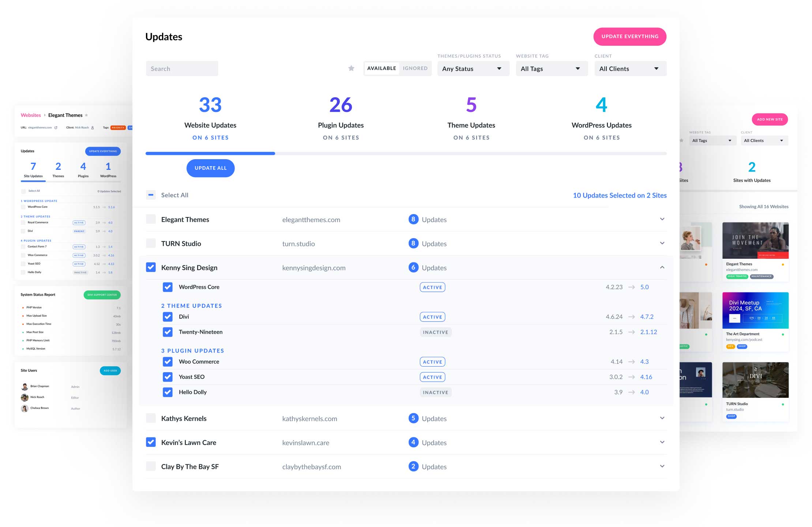
Task: Click the Search input field
Action: [182, 67]
